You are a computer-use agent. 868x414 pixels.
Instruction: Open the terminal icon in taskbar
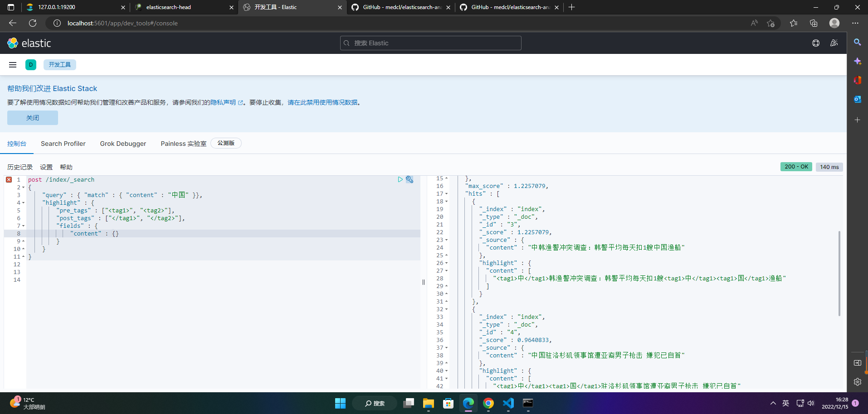tap(528, 403)
